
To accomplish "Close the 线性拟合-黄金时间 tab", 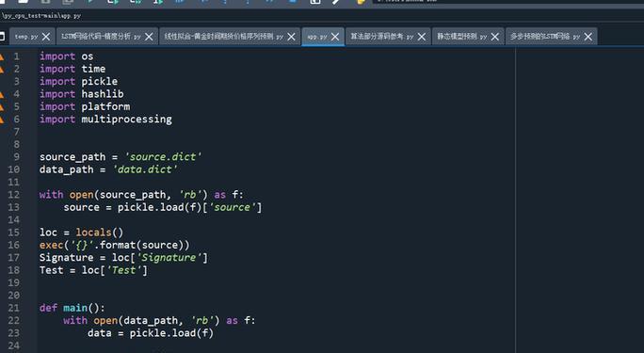I will click(291, 37).
